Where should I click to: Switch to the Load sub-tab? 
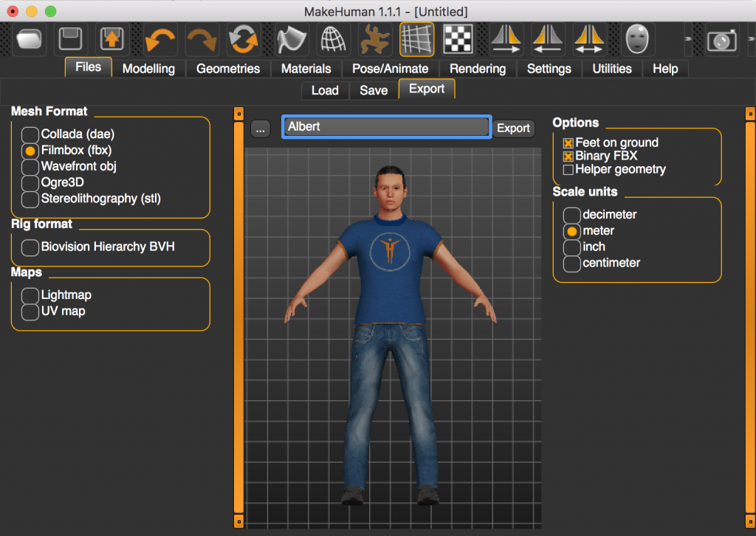click(x=325, y=90)
